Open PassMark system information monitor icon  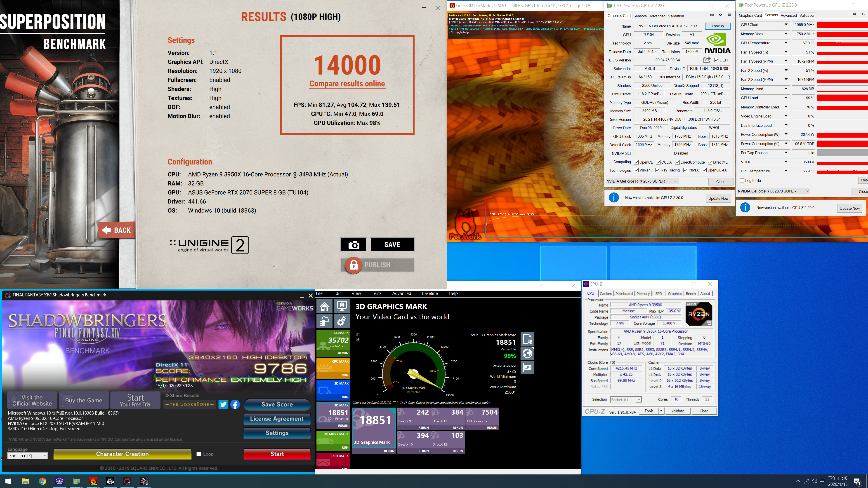tap(342, 306)
